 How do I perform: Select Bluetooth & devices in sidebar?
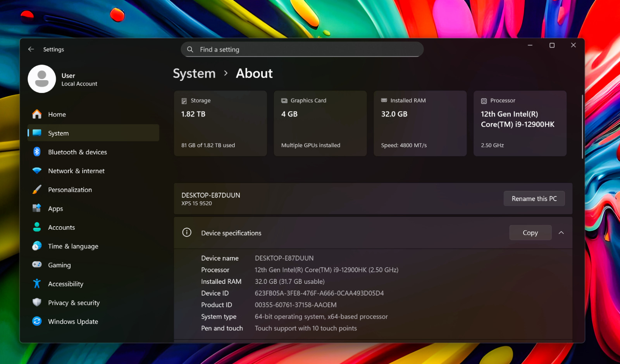click(93, 152)
